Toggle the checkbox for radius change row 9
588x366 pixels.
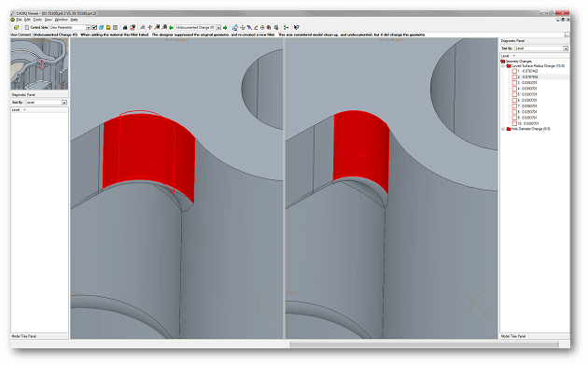514,118
